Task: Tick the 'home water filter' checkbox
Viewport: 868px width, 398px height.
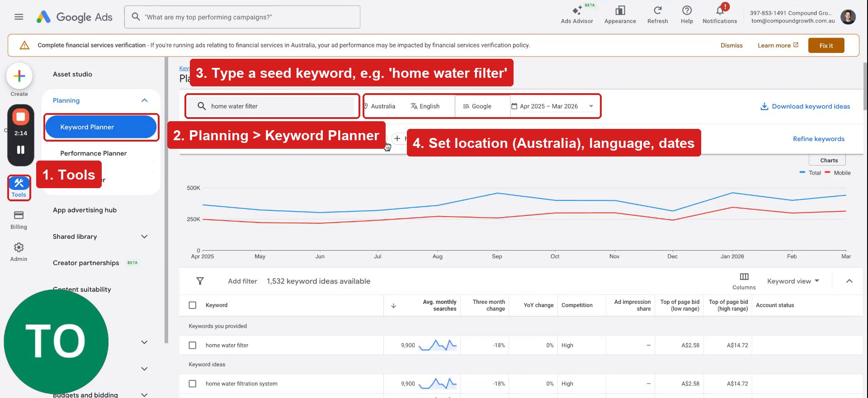Action: tap(193, 346)
